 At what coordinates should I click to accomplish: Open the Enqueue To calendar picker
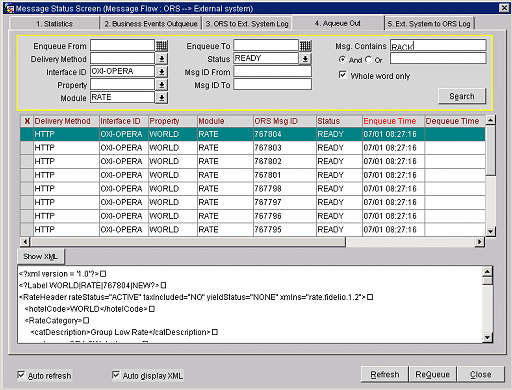point(305,46)
